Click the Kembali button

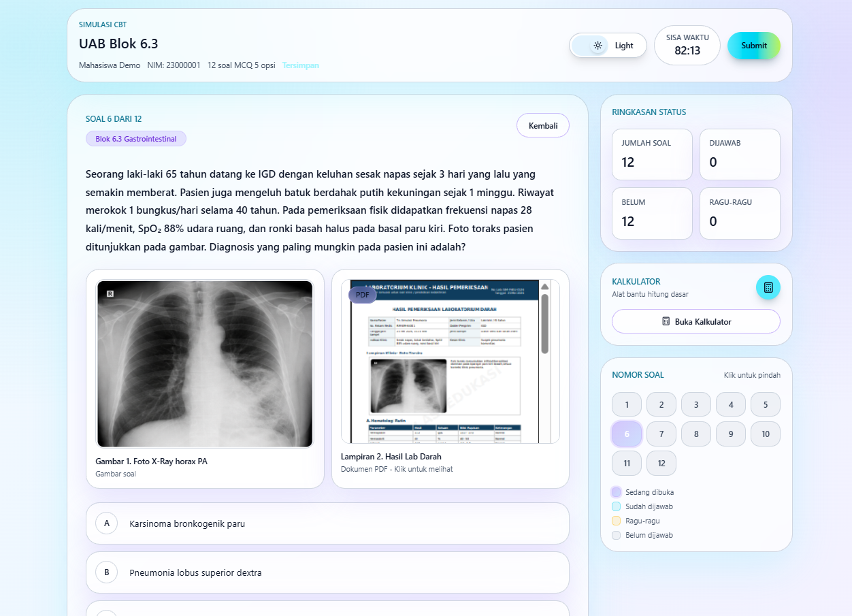[543, 125]
